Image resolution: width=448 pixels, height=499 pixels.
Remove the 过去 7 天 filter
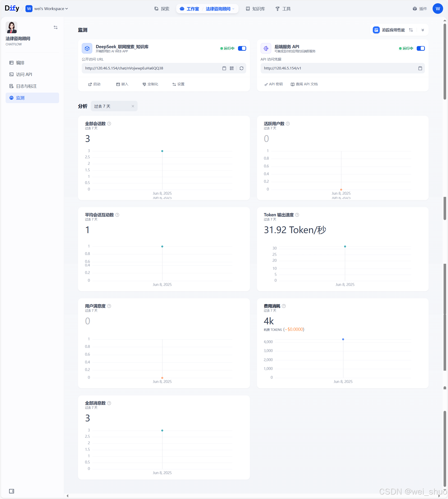click(133, 106)
